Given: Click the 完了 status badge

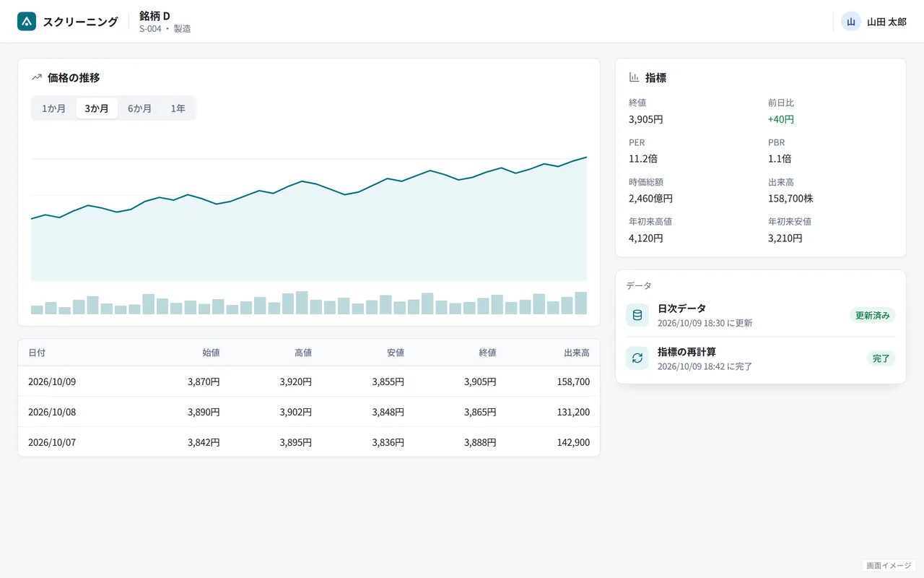Looking at the screenshot, I should pyautogui.click(x=881, y=358).
